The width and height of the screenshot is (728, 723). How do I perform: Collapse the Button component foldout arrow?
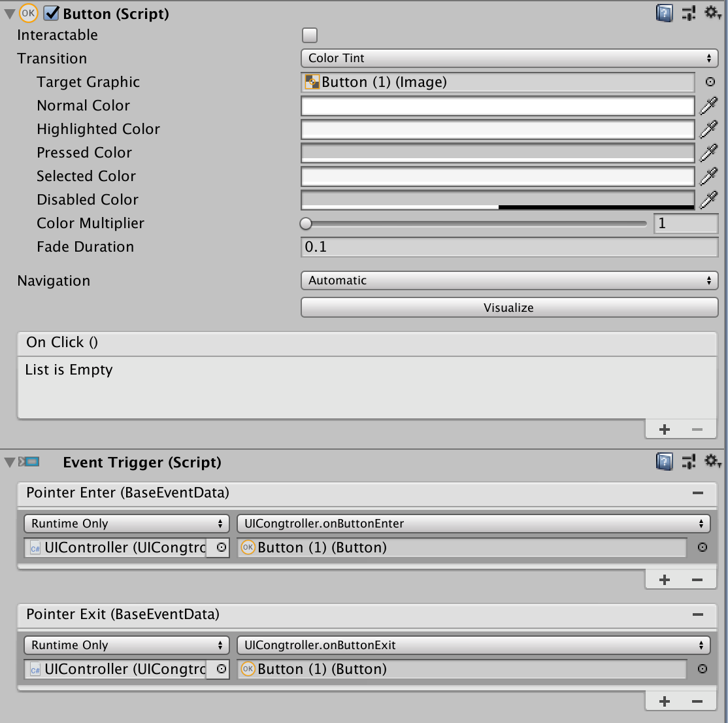click(x=9, y=13)
